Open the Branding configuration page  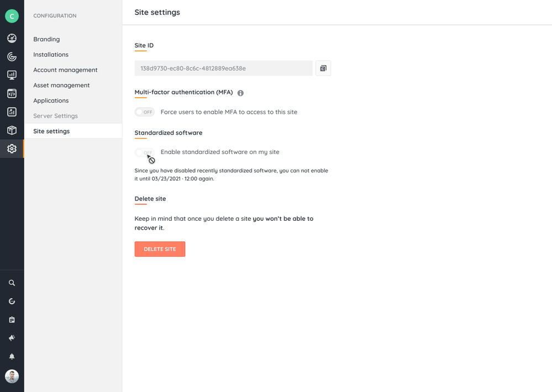(46, 39)
